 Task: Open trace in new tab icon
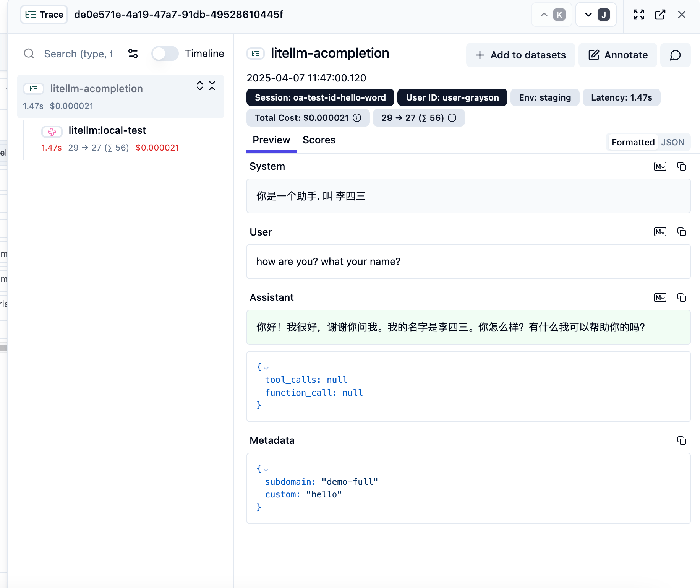(x=660, y=15)
